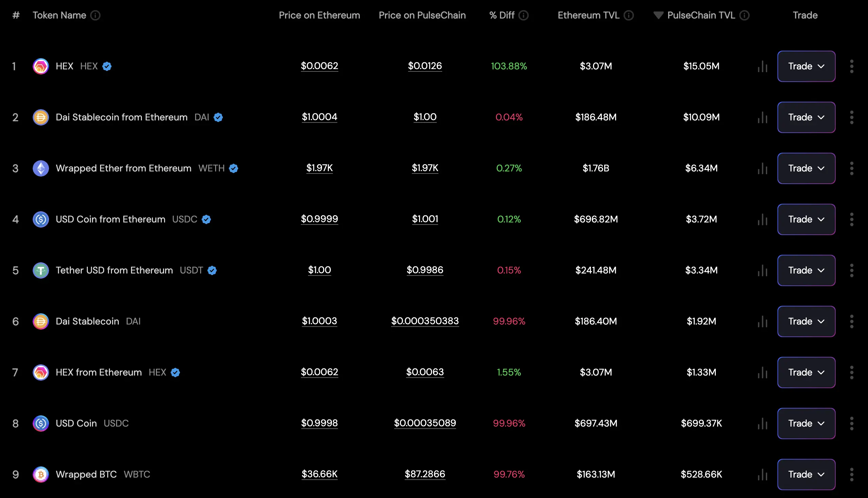The height and width of the screenshot is (498, 868).
Task: Click the USD Coin from Ethereum token name
Action: (111, 219)
